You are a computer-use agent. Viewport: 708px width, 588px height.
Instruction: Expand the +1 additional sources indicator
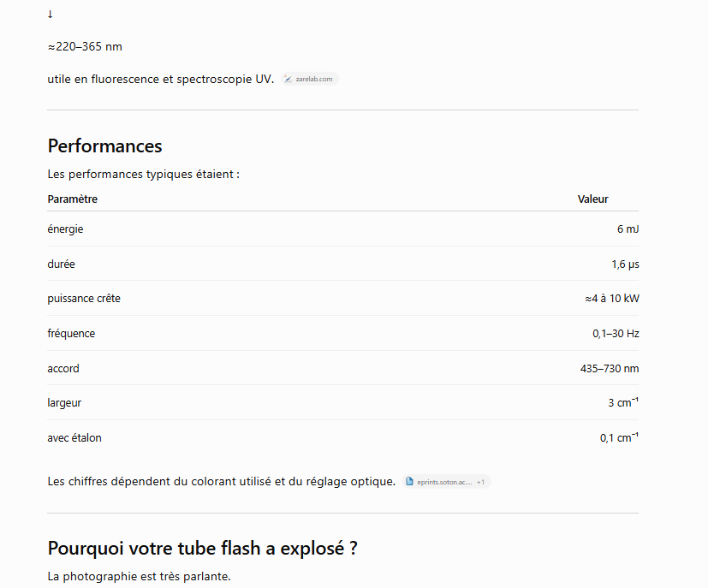480,482
